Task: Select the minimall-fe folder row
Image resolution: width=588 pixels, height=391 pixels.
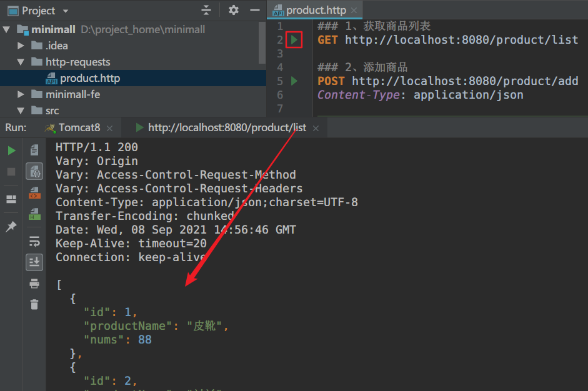Action: pyautogui.click(x=133, y=94)
